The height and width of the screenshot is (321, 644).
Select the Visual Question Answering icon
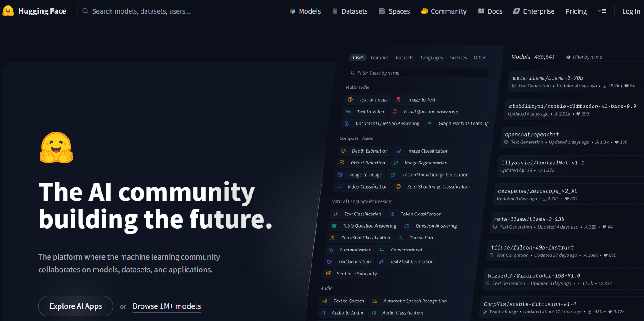pos(395,112)
